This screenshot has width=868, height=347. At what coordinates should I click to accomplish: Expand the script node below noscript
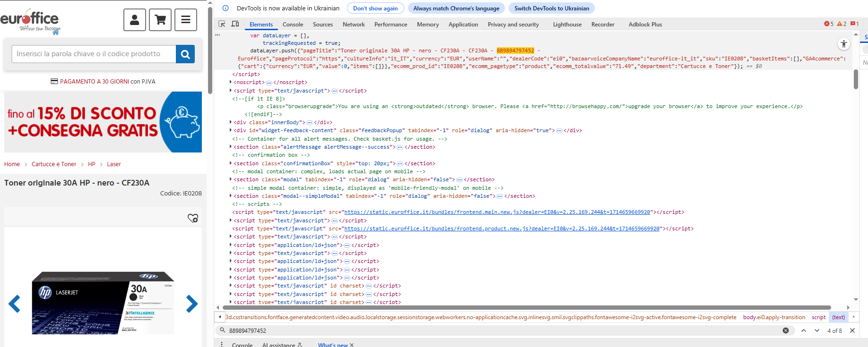(231, 91)
